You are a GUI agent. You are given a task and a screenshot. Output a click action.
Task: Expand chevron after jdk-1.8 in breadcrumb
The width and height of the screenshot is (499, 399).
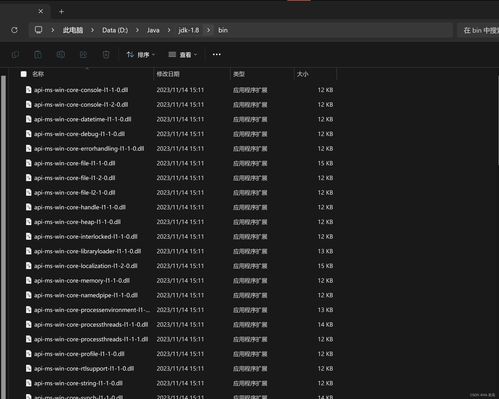[x=208, y=30]
